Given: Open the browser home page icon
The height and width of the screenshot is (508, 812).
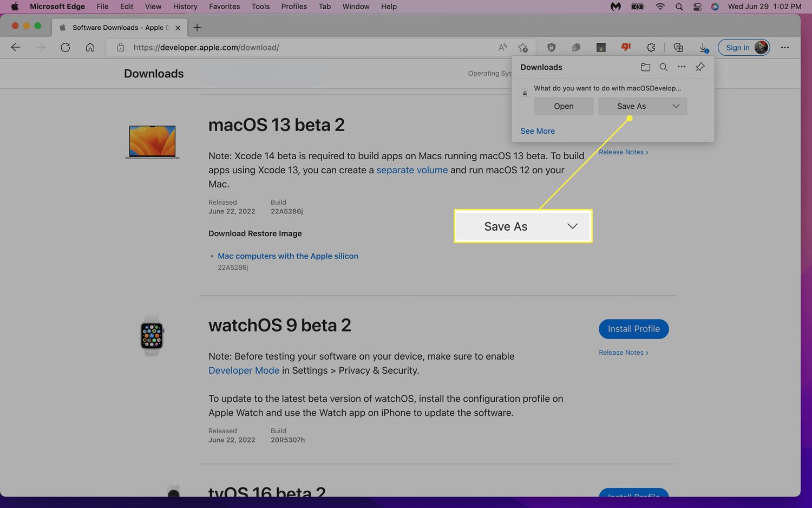Looking at the screenshot, I should pos(90,48).
